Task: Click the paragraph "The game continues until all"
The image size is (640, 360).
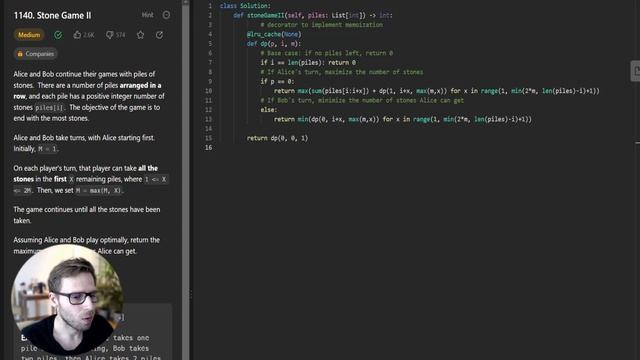Action: (x=87, y=215)
